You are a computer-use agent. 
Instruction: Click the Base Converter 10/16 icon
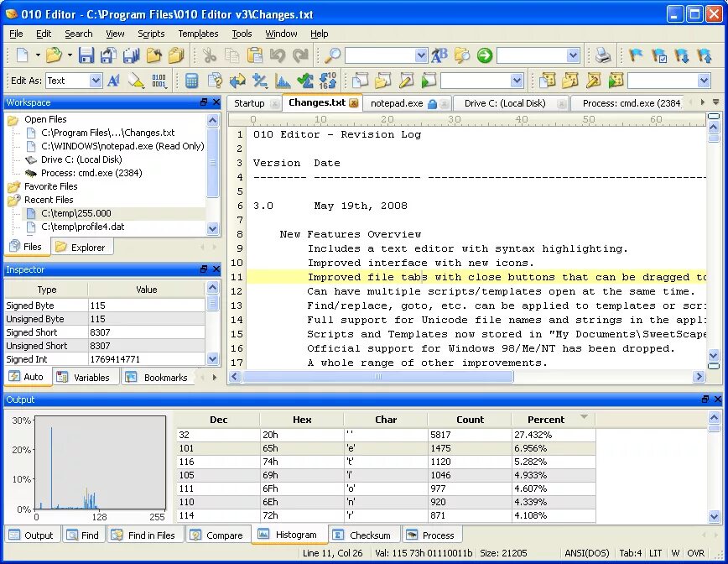coord(328,81)
